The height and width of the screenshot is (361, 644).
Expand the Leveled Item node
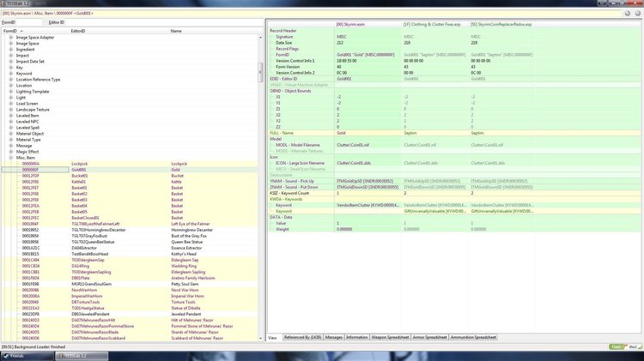11,116
